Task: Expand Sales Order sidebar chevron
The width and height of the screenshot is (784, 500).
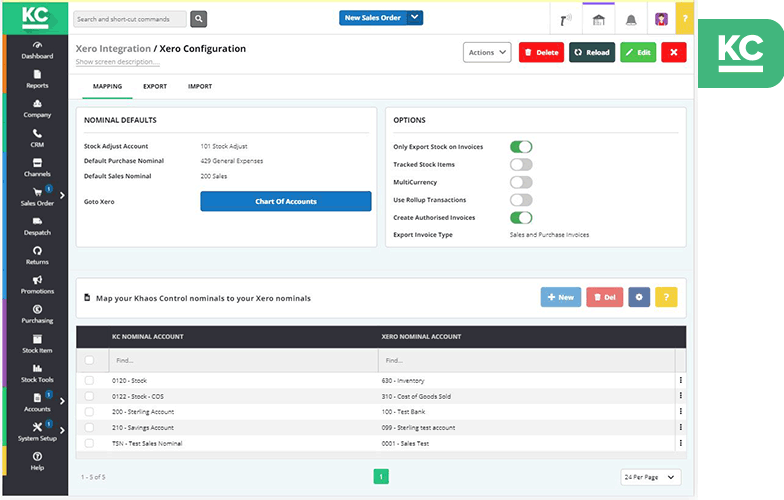Action: pos(62,196)
